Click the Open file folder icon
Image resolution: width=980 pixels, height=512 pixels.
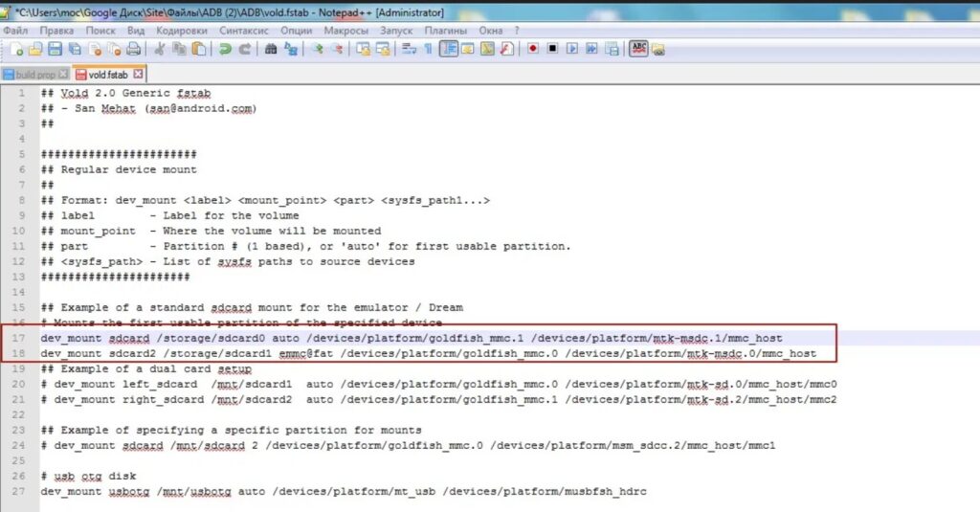pyautogui.click(x=35, y=49)
